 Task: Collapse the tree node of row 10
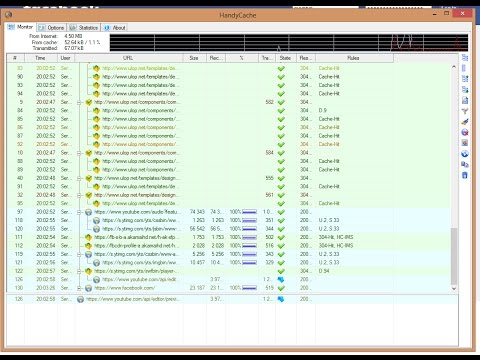pyautogui.click(x=79, y=153)
